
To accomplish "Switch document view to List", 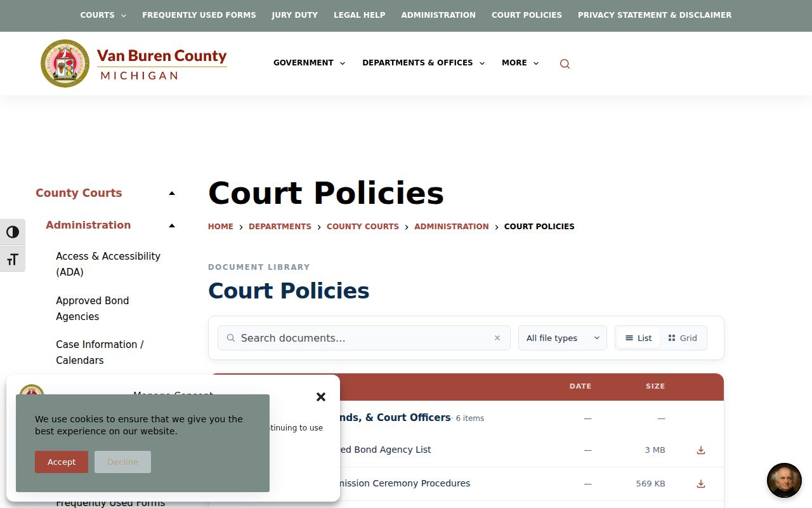I will (x=638, y=338).
